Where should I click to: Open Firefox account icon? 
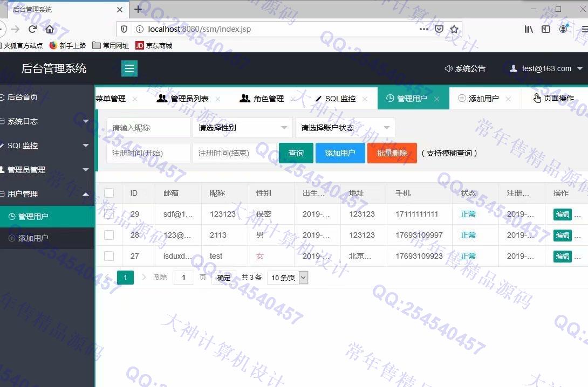click(x=563, y=29)
